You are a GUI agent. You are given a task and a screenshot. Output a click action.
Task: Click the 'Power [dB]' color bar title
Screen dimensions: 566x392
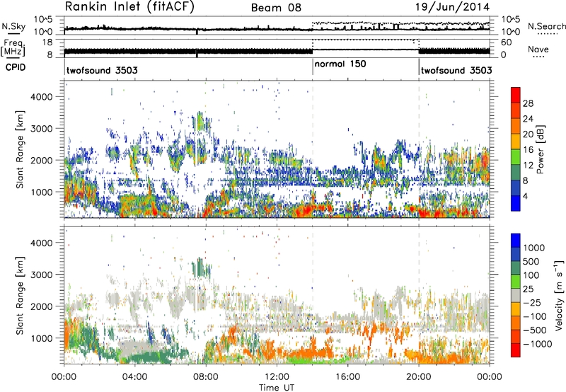541,149
